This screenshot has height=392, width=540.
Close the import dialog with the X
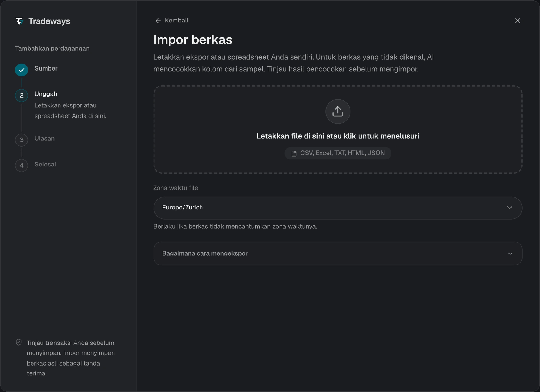point(517,21)
